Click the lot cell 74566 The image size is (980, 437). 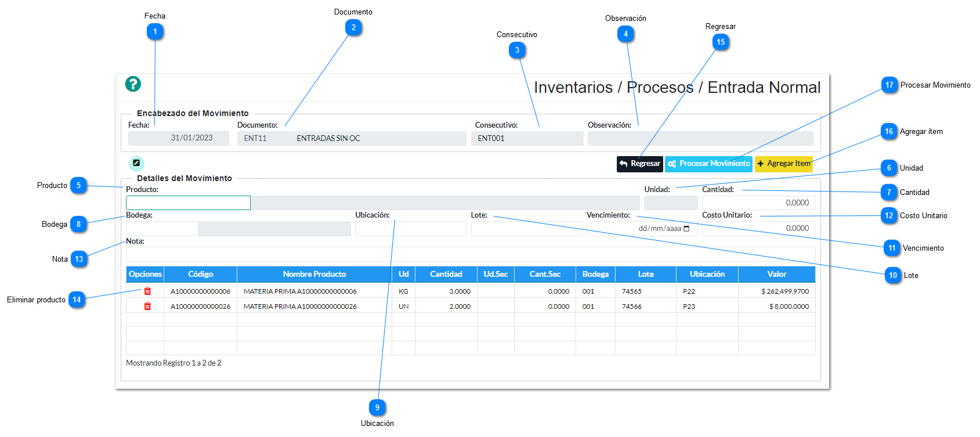[x=646, y=306]
